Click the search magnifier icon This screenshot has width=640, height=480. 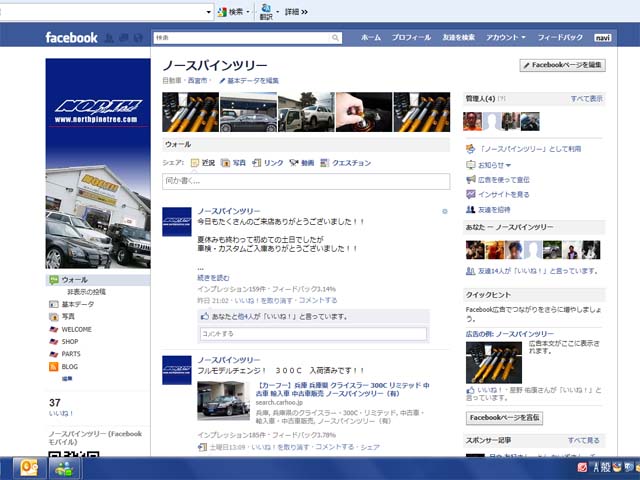[x=335, y=38]
